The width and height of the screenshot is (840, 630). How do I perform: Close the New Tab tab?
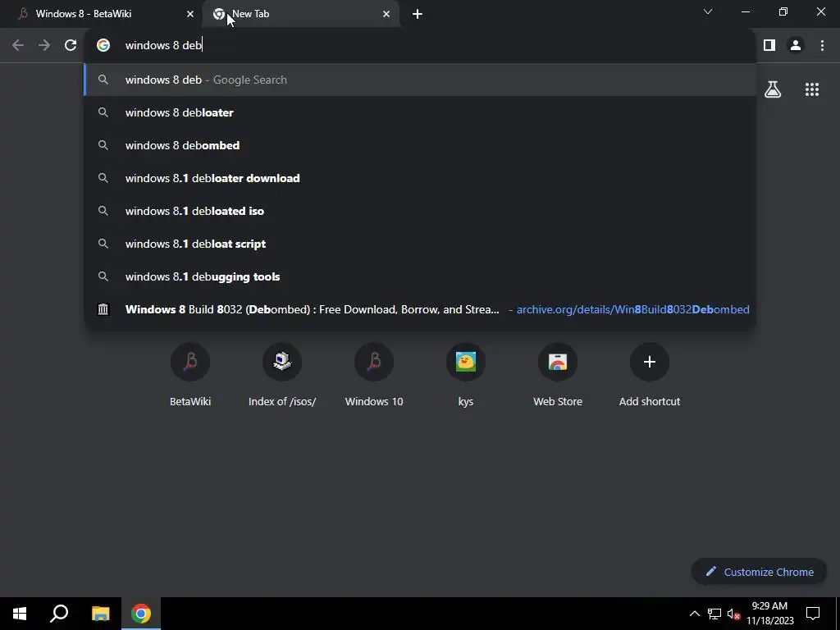386,14
